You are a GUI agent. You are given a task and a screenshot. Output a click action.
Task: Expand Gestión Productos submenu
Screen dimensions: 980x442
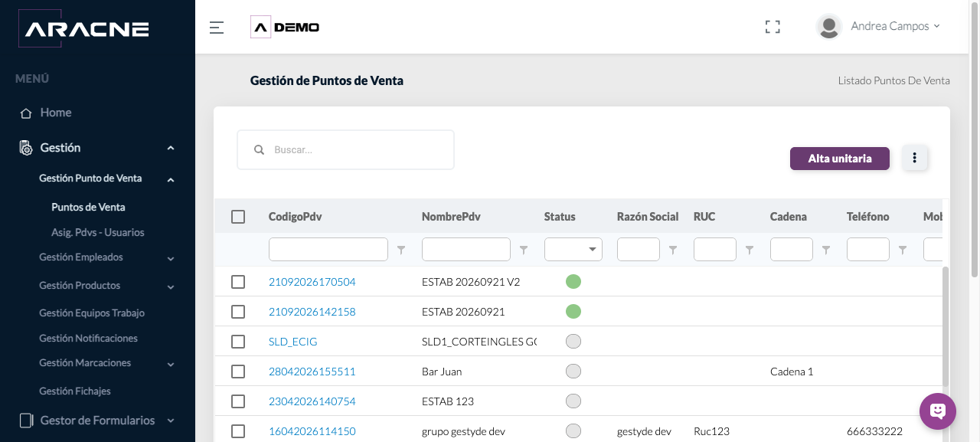tap(171, 287)
